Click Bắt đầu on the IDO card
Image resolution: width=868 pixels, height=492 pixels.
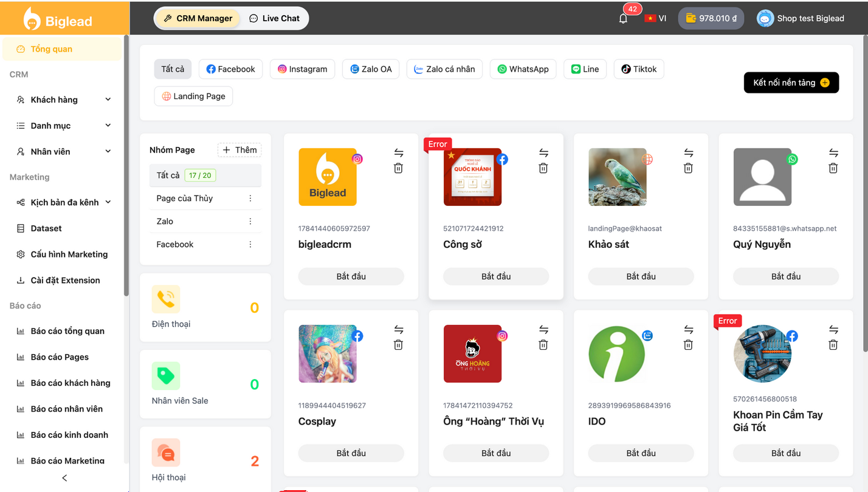tap(641, 453)
